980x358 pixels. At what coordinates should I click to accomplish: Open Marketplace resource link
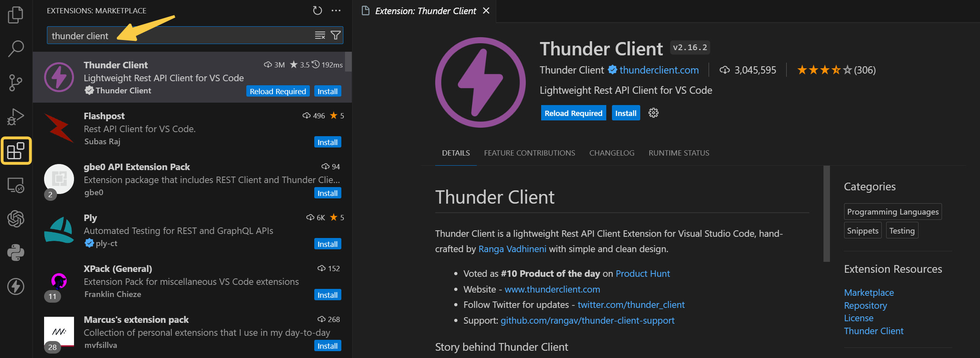[869, 293]
